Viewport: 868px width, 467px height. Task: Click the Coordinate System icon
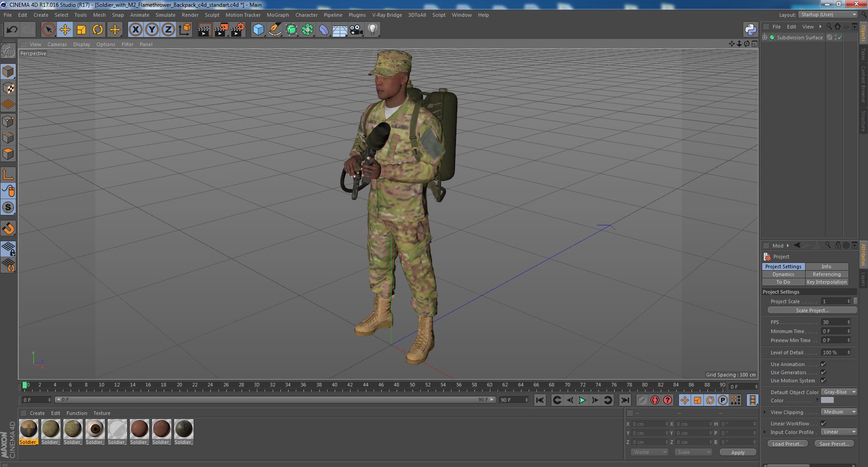click(x=185, y=30)
